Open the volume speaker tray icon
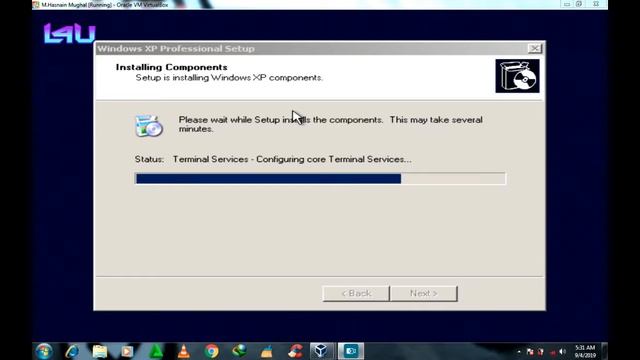This screenshot has height=360, width=640. pos(563,352)
